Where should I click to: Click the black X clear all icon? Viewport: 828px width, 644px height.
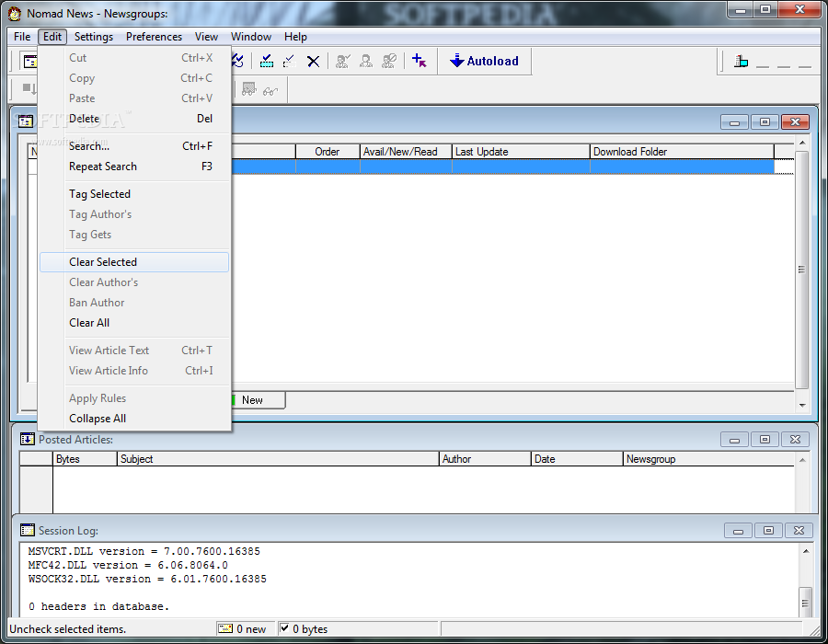(x=313, y=62)
